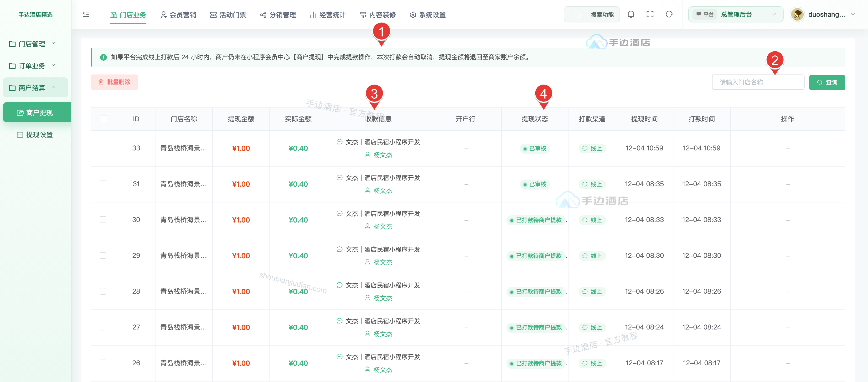Click 活动门票 ticket icon in top nav
Viewport: 868px width, 382px height.
(x=213, y=15)
